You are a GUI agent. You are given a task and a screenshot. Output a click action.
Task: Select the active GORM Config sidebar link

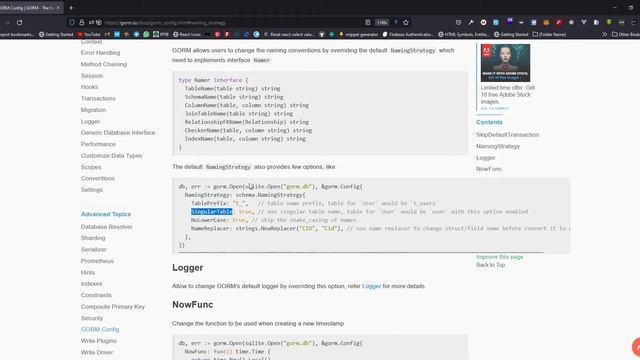point(100,329)
